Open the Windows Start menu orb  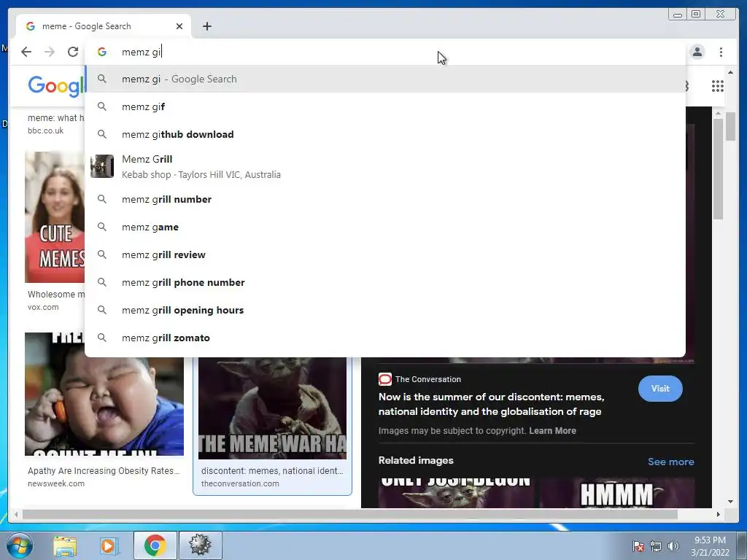pos(20,545)
